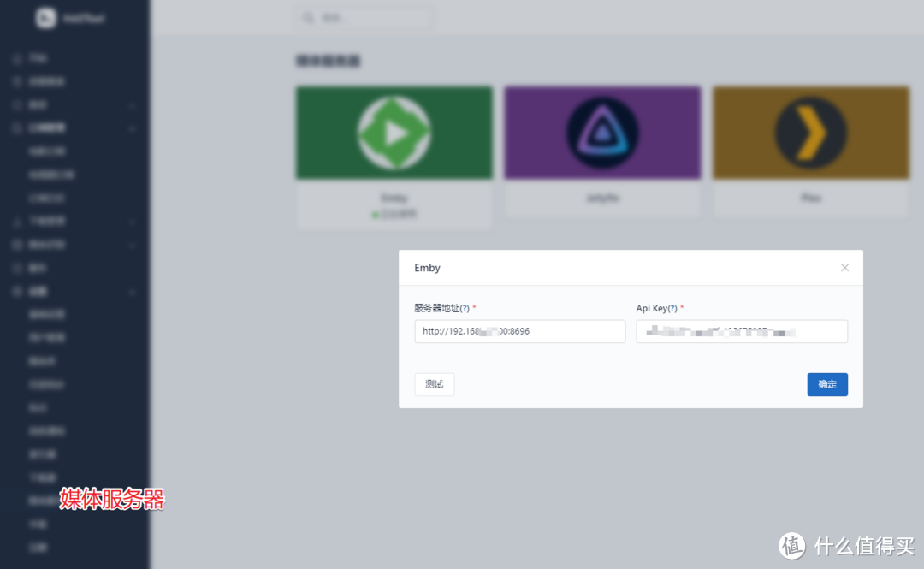Click the NasTool logo at the sidebar top
Screen dimensions: 924x569
point(47,18)
